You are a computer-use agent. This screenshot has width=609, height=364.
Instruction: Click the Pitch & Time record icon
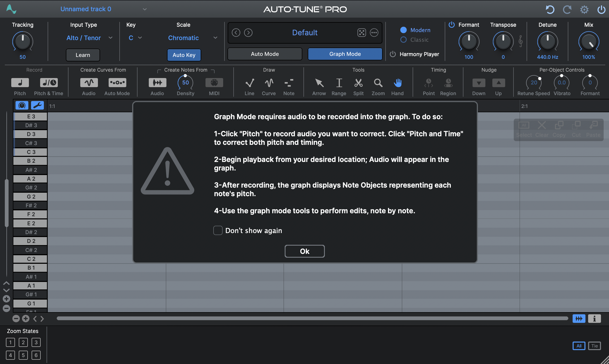(x=49, y=83)
